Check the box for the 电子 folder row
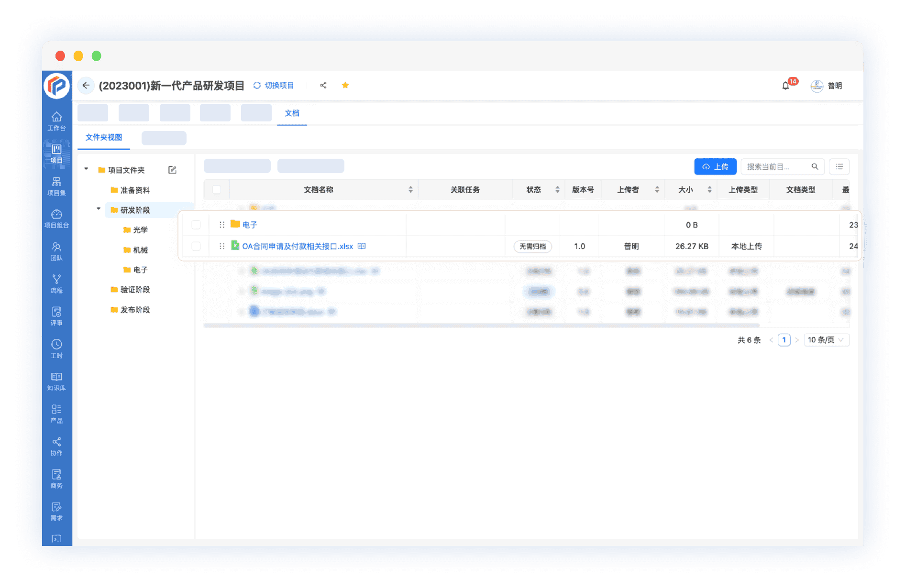 pos(196,225)
